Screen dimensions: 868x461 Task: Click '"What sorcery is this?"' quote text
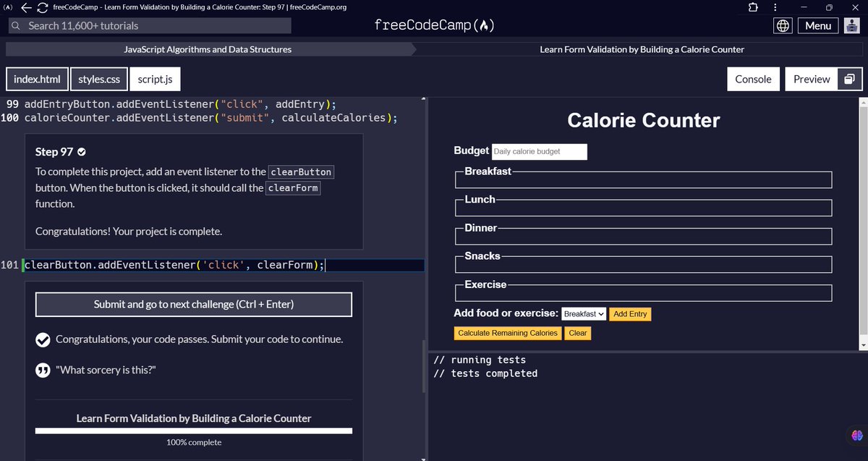click(106, 370)
